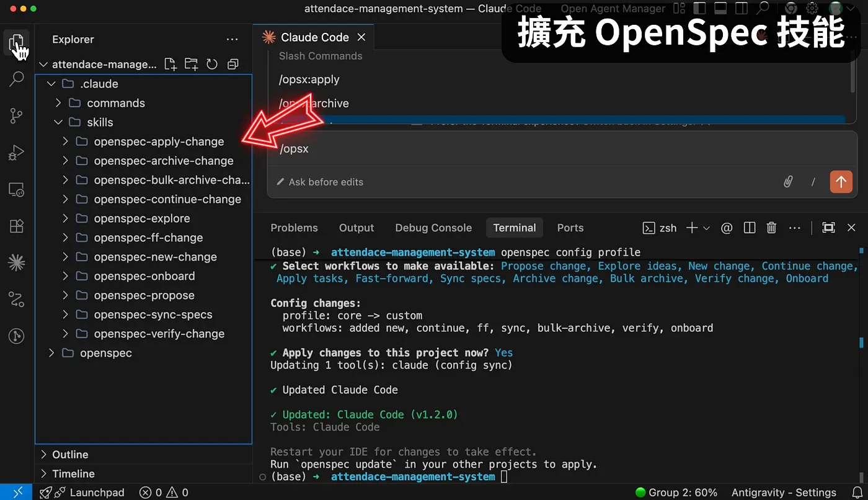Open Explorer more actions ellipsis menu
The width and height of the screenshot is (868, 500).
pyautogui.click(x=232, y=39)
